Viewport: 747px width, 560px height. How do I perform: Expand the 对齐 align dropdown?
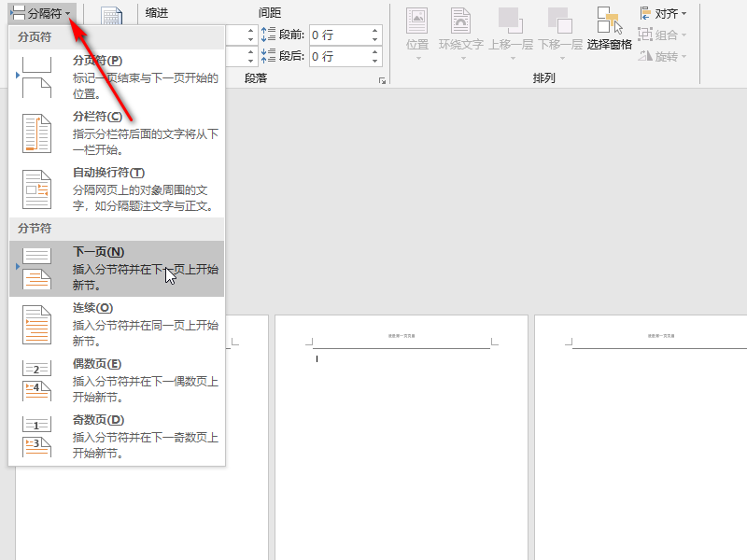click(x=664, y=13)
